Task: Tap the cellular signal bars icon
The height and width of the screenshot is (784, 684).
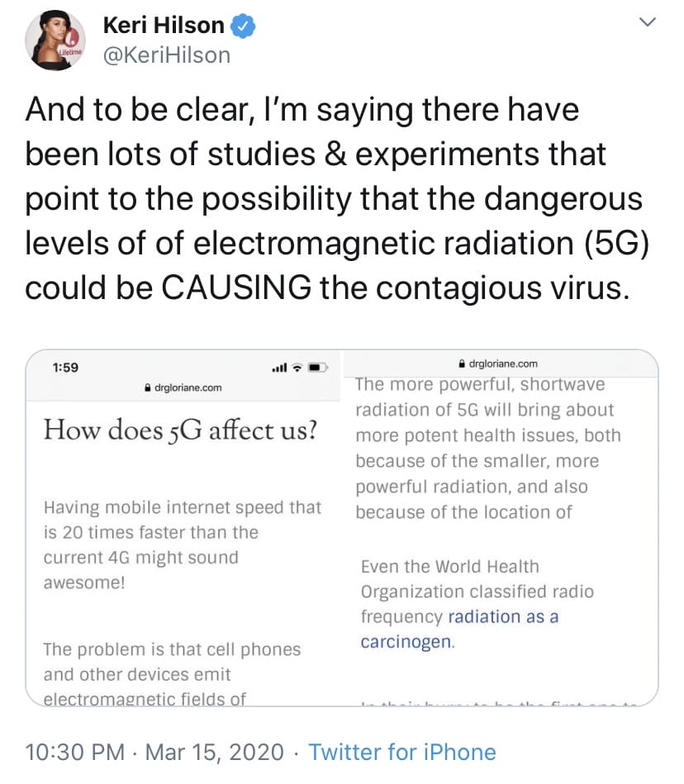Action: coord(279,368)
